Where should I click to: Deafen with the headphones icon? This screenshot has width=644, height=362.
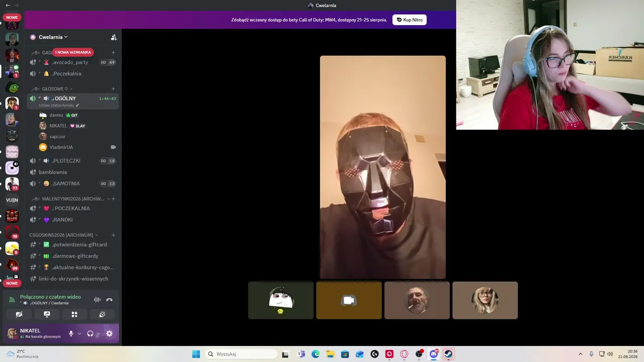[90, 333]
